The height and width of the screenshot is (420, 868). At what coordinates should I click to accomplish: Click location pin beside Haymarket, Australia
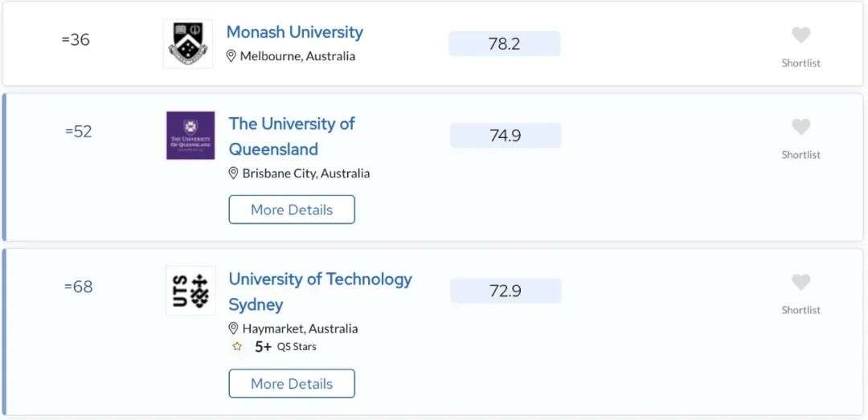(234, 328)
